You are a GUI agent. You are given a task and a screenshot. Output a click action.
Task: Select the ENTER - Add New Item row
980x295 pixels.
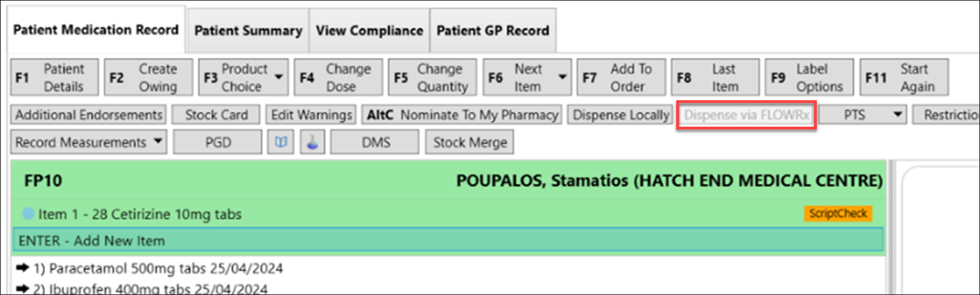[448, 240]
